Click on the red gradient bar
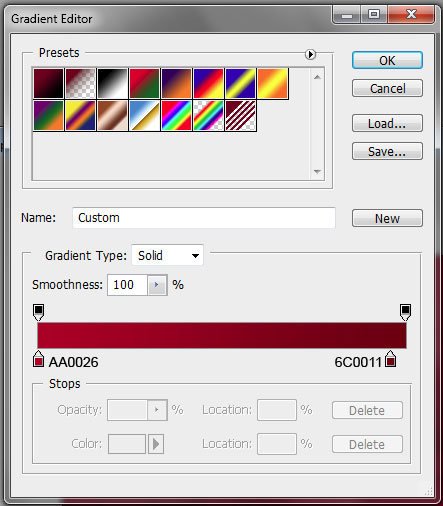443x506 pixels. tap(222, 335)
